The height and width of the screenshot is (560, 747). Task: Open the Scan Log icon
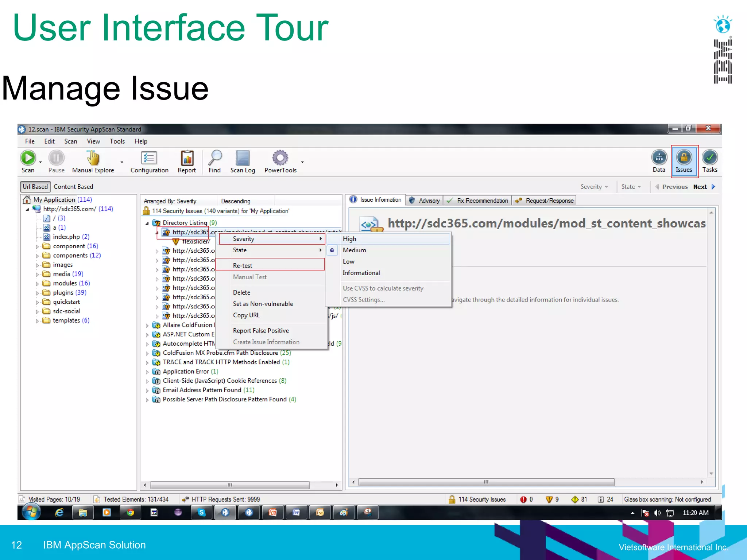243,158
